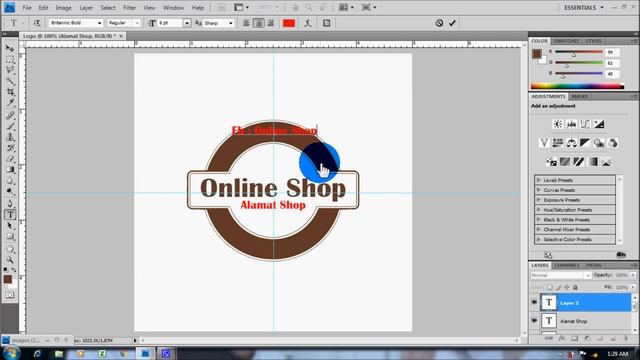Toggle lock transparent pixels
The image size is (640, 360).
(550, 287)
